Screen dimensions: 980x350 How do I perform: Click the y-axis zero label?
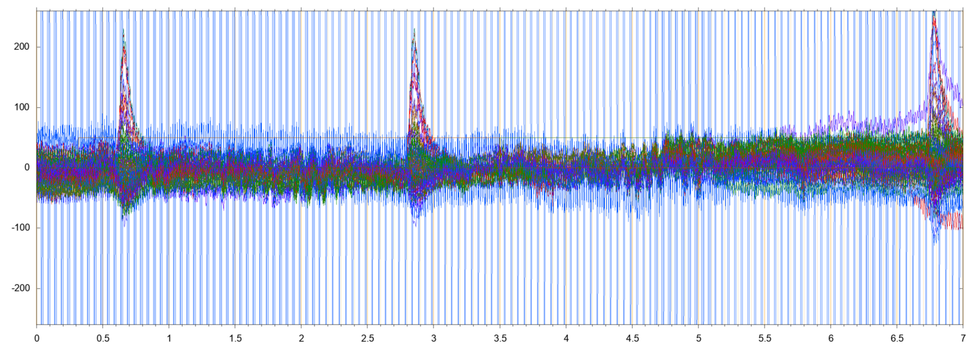pos(28,167)
